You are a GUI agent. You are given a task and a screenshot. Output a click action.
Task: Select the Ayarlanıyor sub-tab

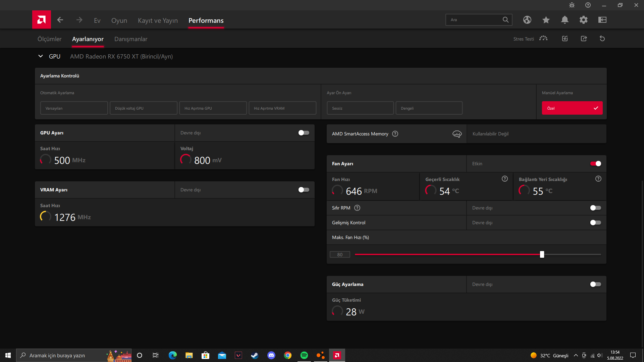[88, 39]
